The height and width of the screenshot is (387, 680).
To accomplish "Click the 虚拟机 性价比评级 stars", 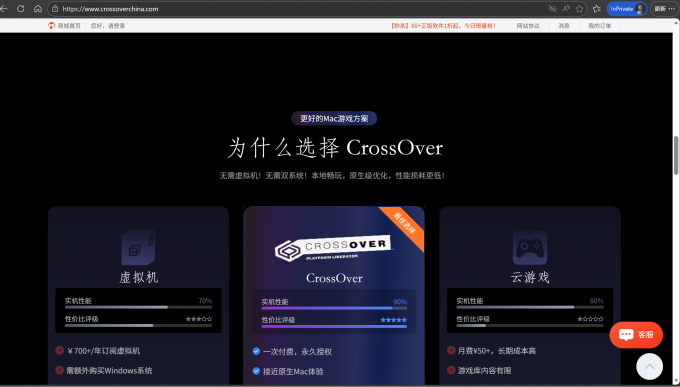I will (199, 319).
